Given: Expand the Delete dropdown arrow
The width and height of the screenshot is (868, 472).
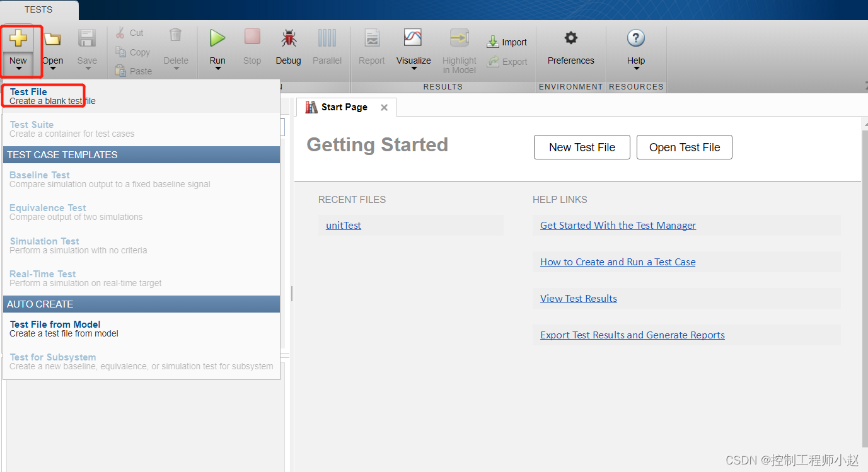Looking at the screenshot, I should 176,69.
